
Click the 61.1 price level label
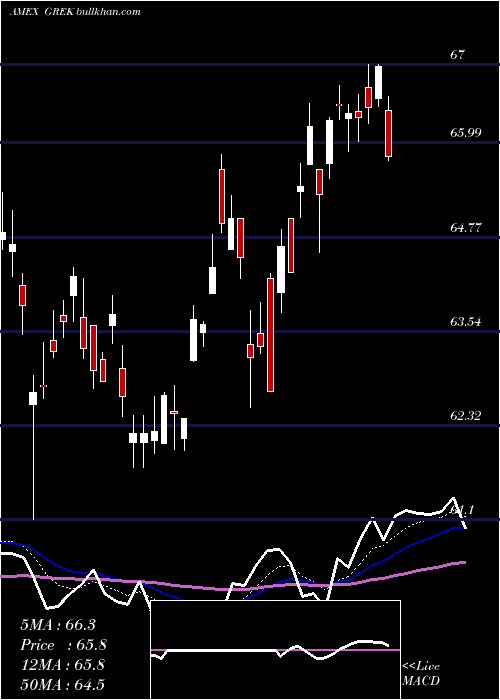[463, 509]
